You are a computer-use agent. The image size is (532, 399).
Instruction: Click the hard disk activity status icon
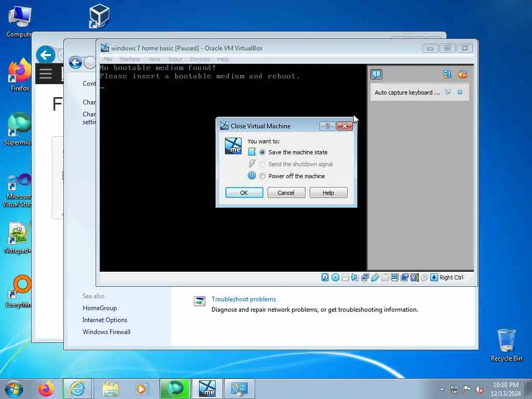325,277
